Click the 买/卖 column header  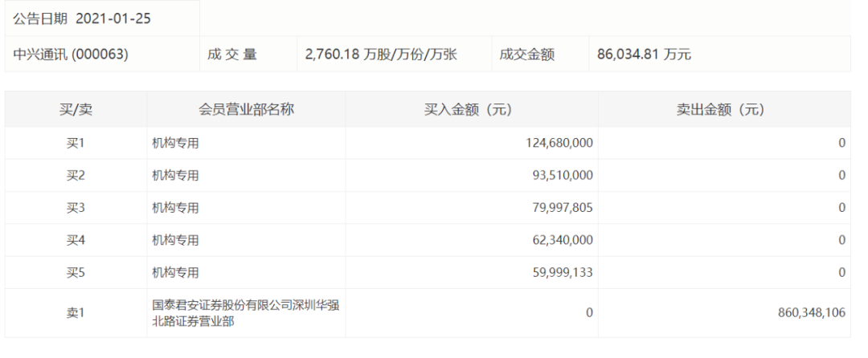[76, 110]
